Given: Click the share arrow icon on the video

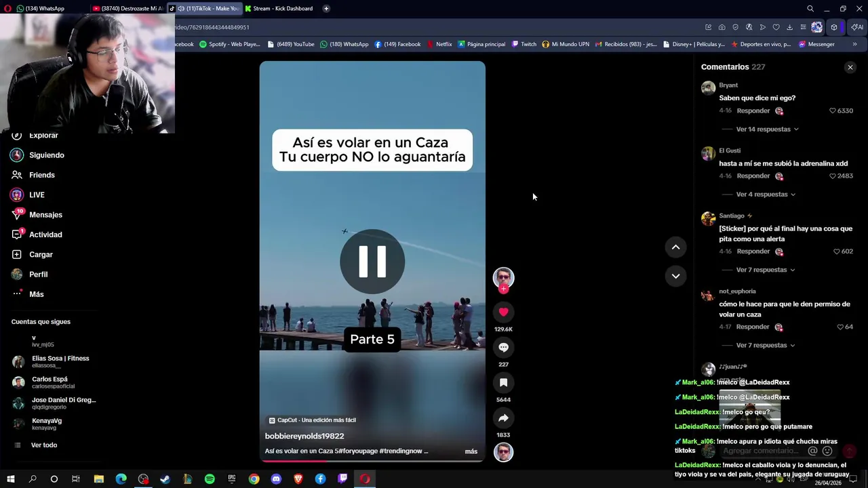Looking at the screenshot, I should (503, 418).
